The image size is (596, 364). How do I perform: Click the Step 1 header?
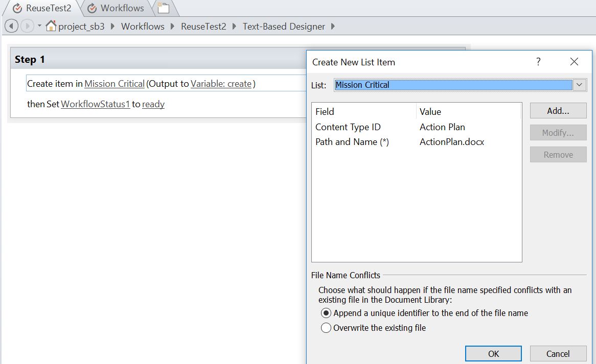coord(30,60)
